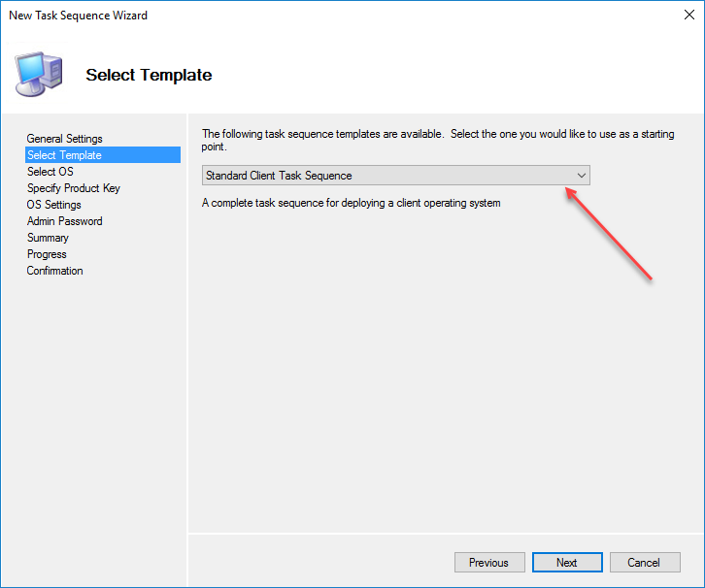This screenshot has height=588, width=705.
Task: Click the wizard computer icon in the header
Action: [x=39, y=72]
